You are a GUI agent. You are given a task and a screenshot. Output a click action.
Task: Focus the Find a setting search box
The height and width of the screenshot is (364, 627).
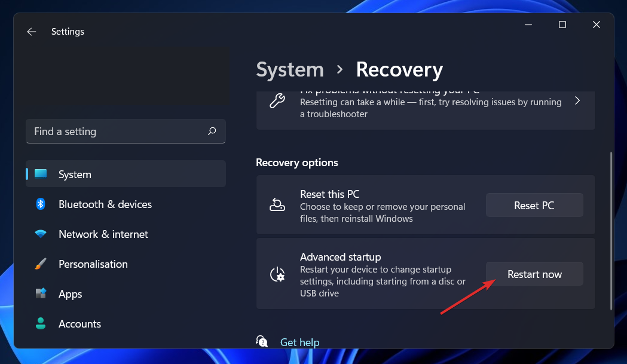point(117,131)
